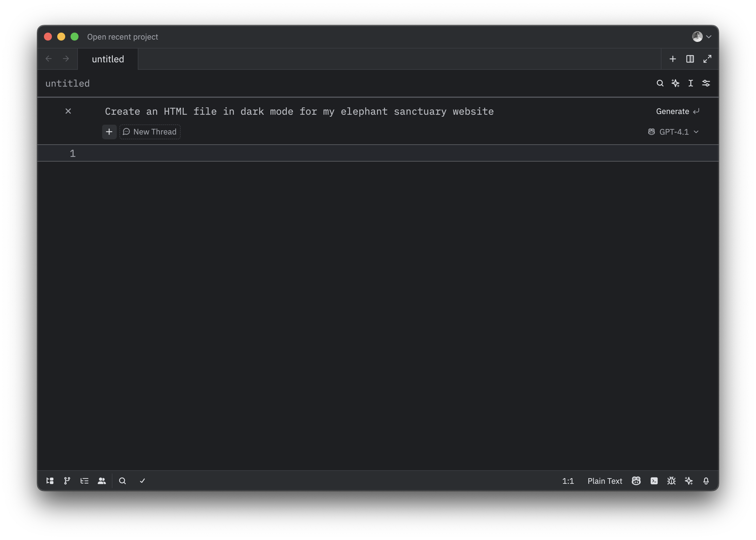756x540 pixels.
Task: Toggle selections text cursor icon
Action: pyautogui.click(x=690, y=83)
